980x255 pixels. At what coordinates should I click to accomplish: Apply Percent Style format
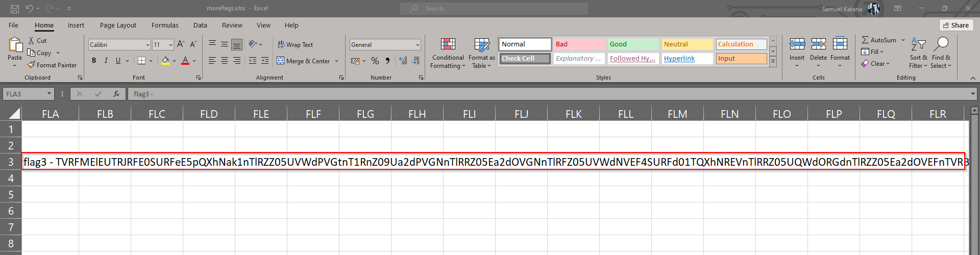(375, 61)
